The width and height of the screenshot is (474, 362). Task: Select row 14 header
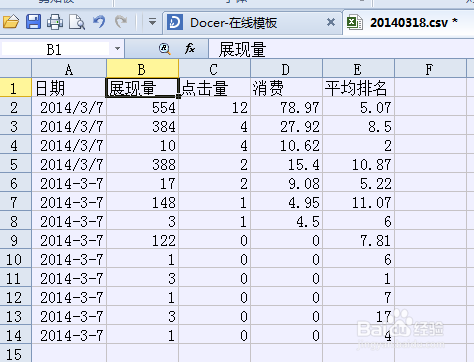15,335
